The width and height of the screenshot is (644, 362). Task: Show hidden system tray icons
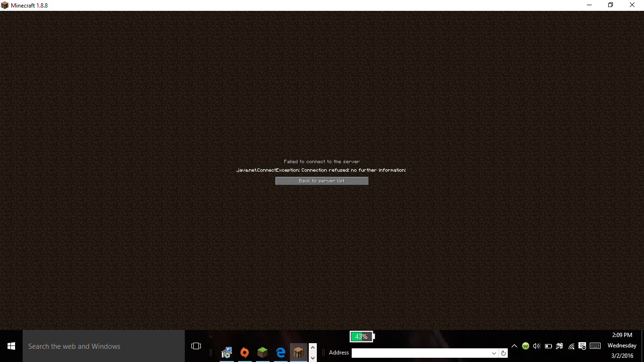[514, 346]
